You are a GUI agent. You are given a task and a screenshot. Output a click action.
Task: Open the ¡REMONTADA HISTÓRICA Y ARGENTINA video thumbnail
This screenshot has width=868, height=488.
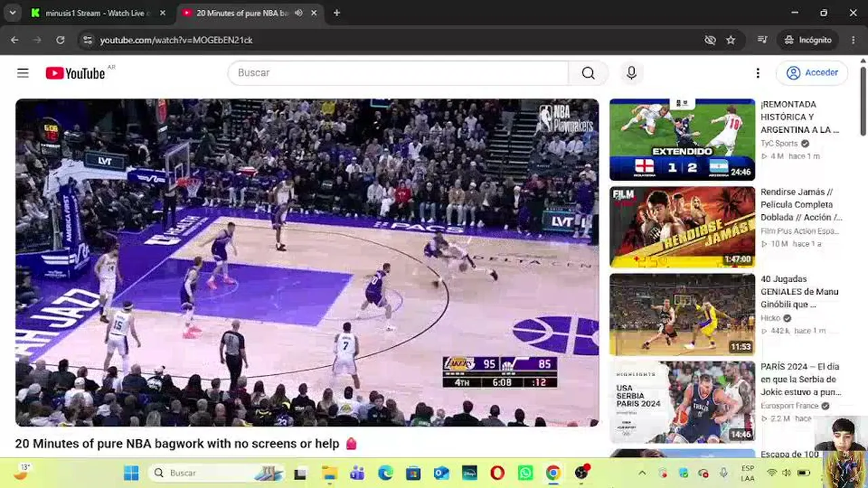[682, 140]
